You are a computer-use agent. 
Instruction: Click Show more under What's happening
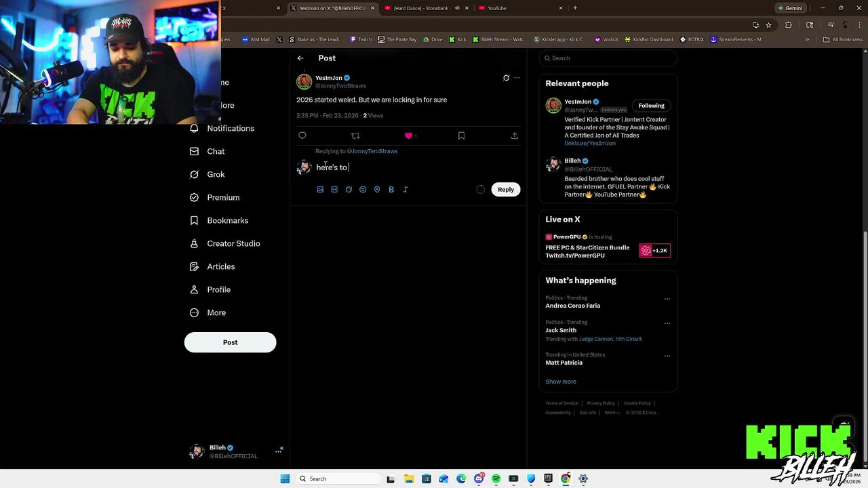(x=561, y=382)
